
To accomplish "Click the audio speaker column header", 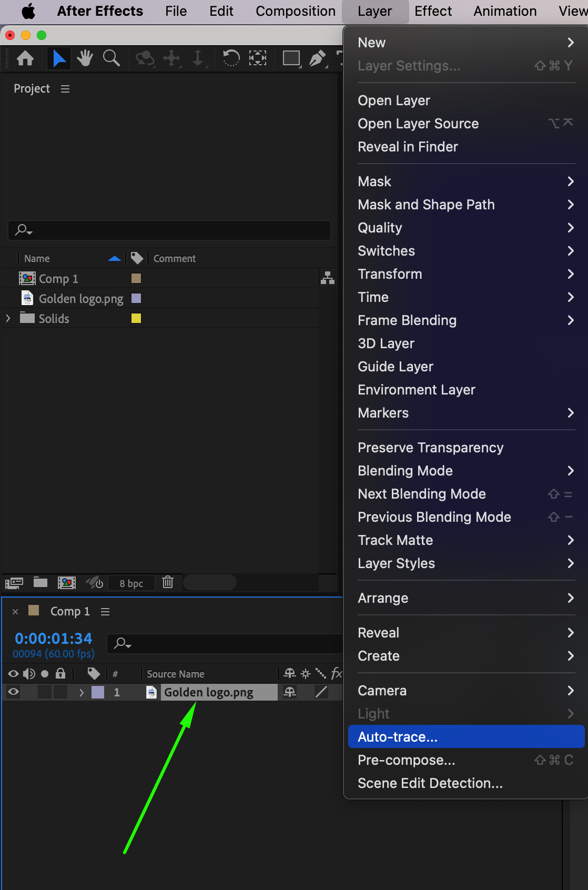I will pos(29,674).
